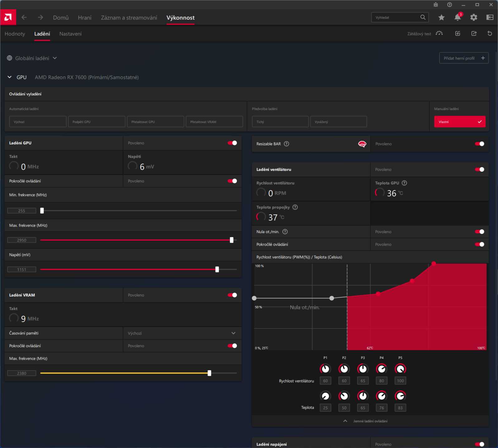Click the Max. frekvence GPU slider handle

point(232,240)
